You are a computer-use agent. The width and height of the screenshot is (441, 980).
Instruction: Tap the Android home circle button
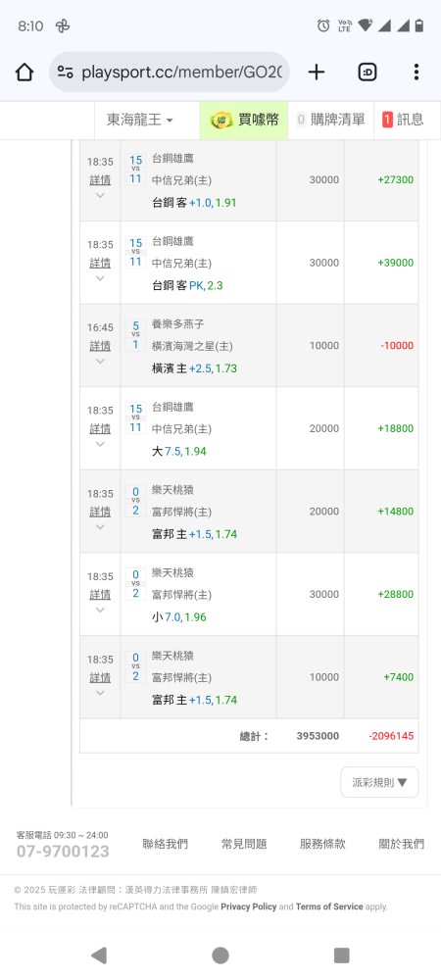click(220, 955)
